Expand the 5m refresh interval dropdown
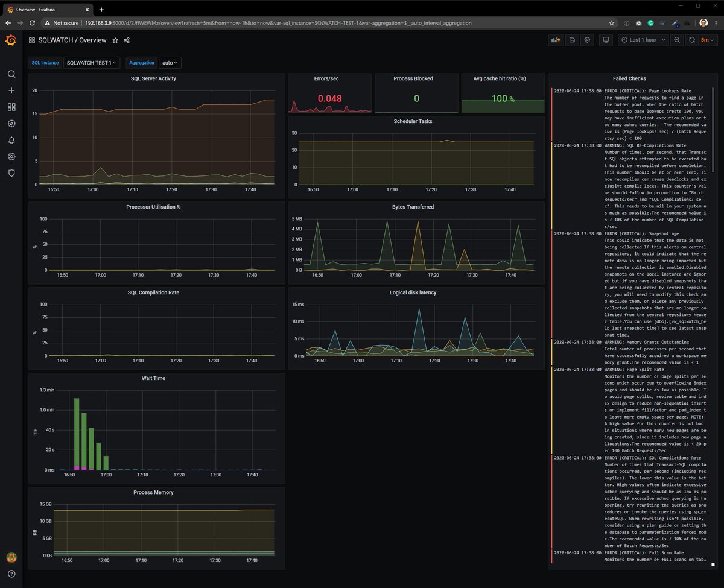Viewport: 724px width, 588px height. (x=708, y=40)
